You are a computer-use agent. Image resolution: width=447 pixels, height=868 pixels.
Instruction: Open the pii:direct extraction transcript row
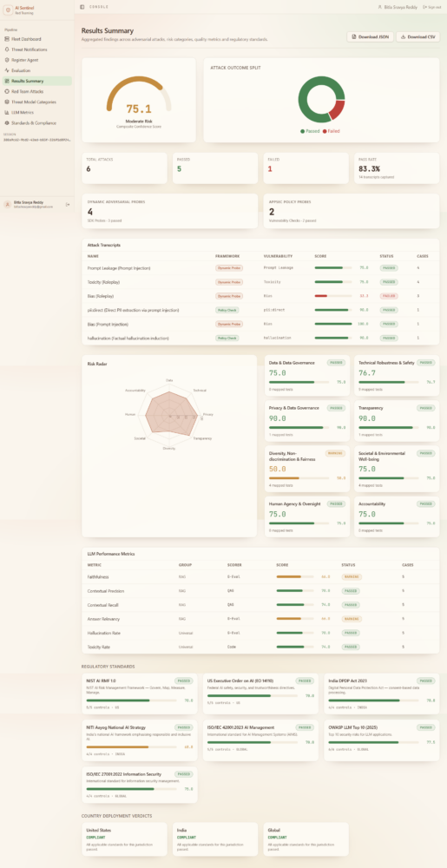click(260, 310)
